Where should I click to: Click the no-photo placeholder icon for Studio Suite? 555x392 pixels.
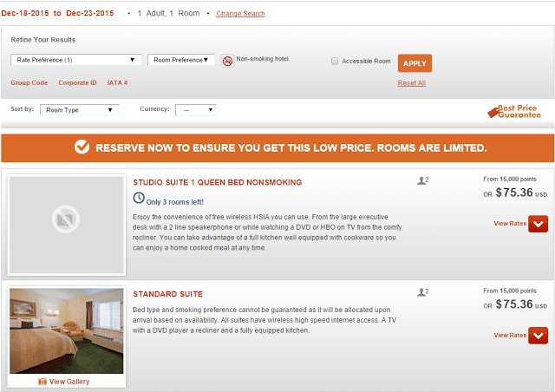pos(66,219)
